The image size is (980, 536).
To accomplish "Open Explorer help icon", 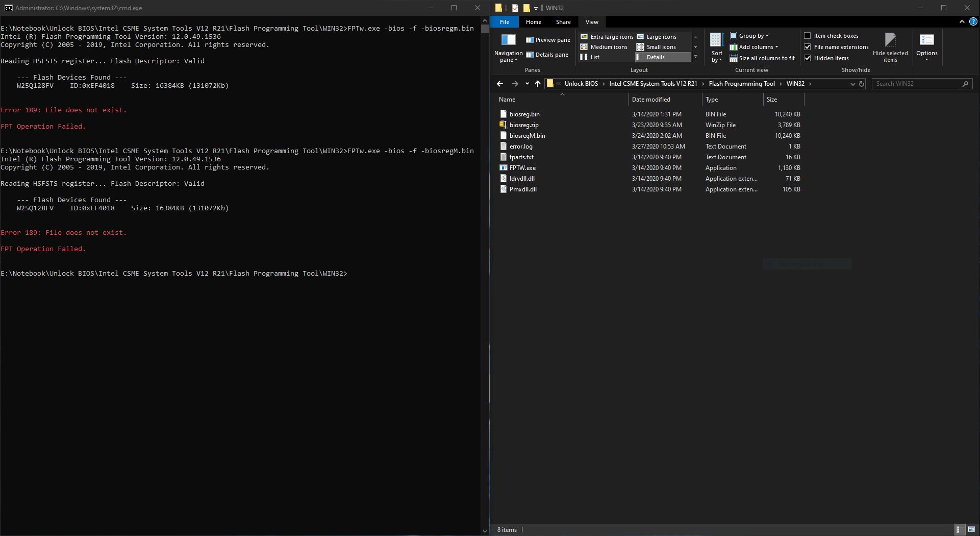I will [973, 22].
